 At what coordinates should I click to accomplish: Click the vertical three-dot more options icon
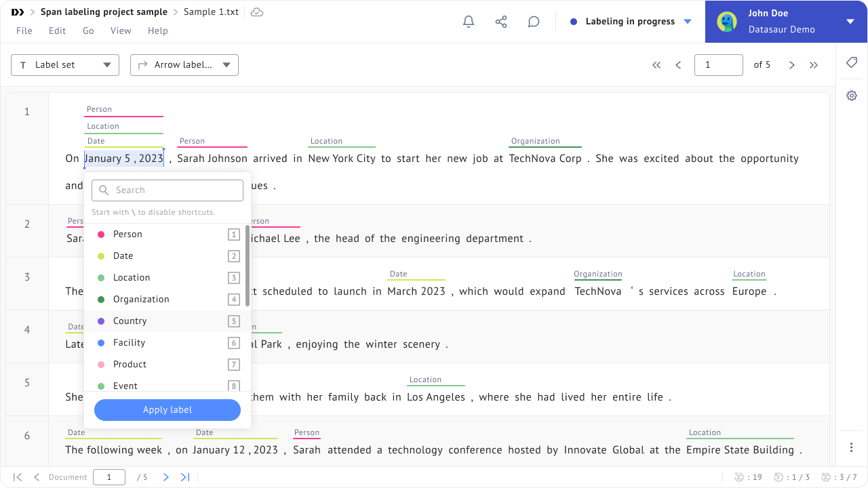pyautogui.click(x=852, y=447)
